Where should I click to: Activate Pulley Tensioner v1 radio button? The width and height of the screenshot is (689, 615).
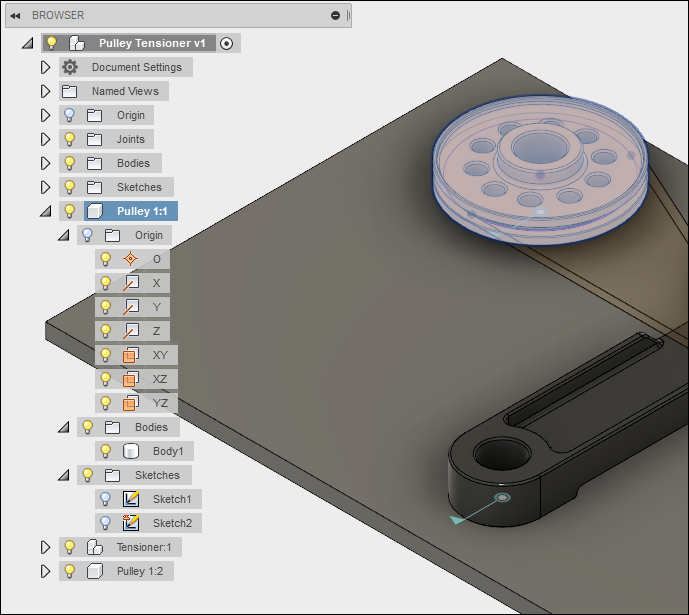click(227, 43)
